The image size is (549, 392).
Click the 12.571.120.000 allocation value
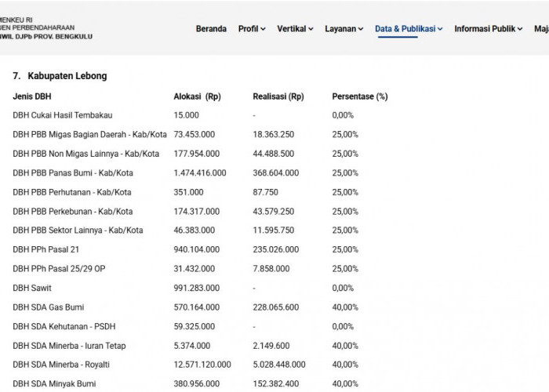(x=202, y=365)
